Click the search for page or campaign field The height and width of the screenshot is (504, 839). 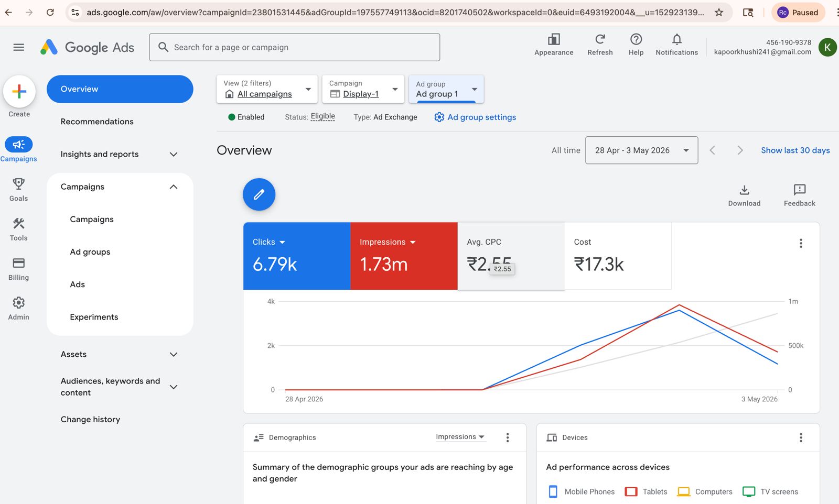[x=295, y=47]
